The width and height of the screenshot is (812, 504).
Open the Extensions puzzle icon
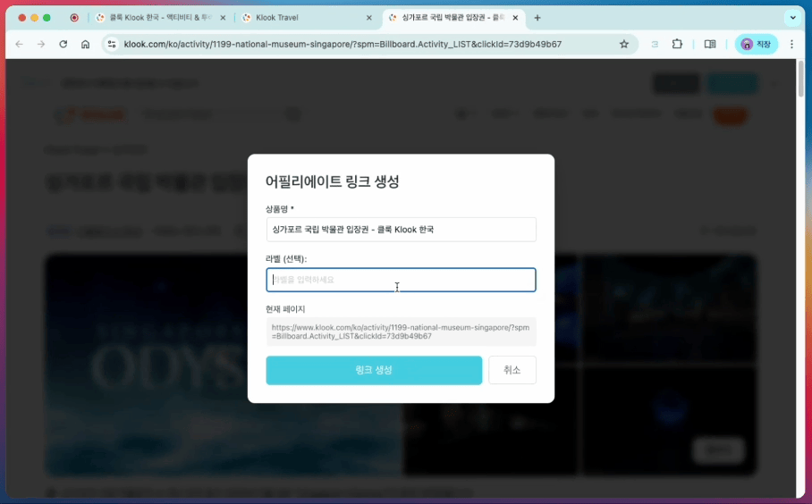click(x=677, y=45)
